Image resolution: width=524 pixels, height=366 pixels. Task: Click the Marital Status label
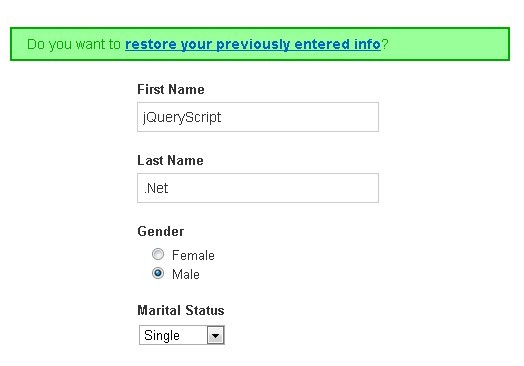click(x=181, y=310)
